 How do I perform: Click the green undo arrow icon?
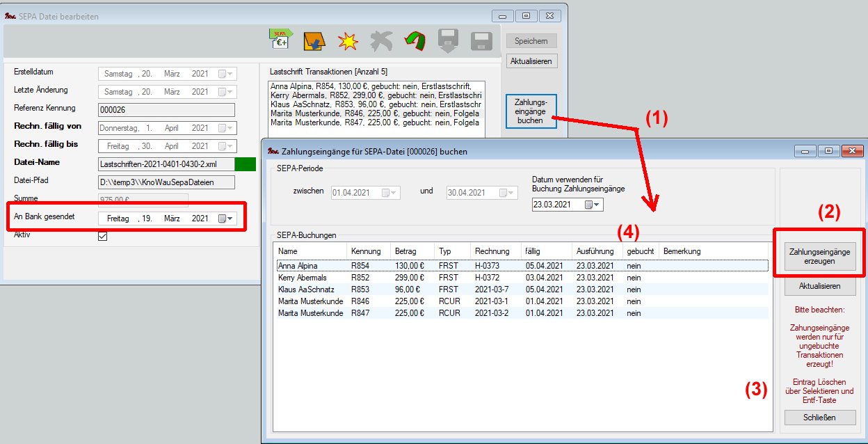(415, 41)
